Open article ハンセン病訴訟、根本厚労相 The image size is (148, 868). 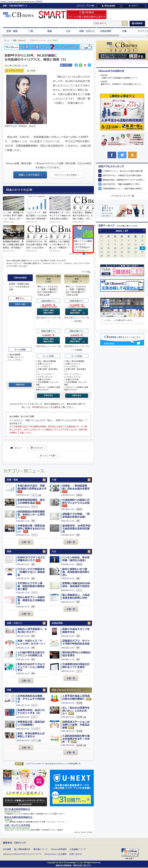click(x=76, y=559)
